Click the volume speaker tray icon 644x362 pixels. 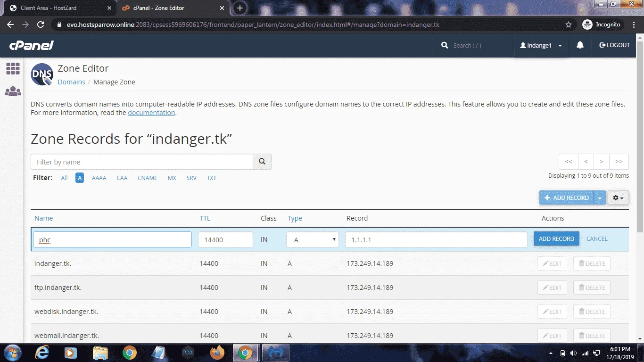tap(573, 353)
